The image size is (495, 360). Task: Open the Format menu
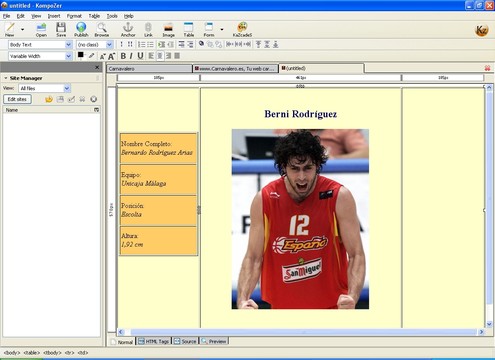pos(74,16)
